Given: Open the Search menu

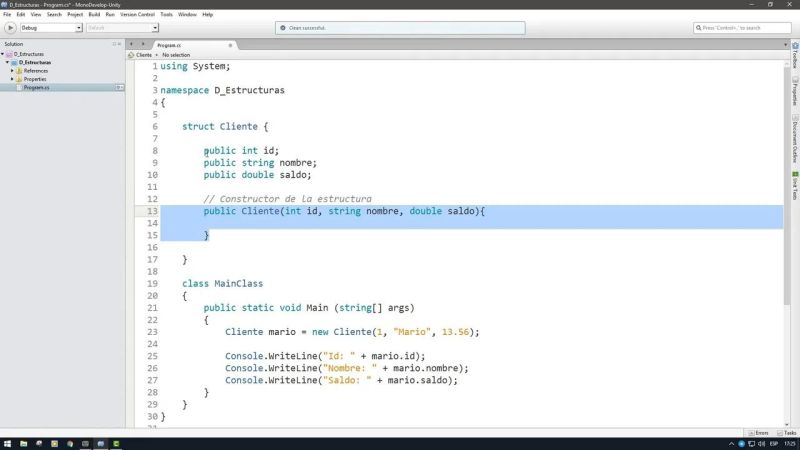Looking at the screenshot, I should coord(54,15).
